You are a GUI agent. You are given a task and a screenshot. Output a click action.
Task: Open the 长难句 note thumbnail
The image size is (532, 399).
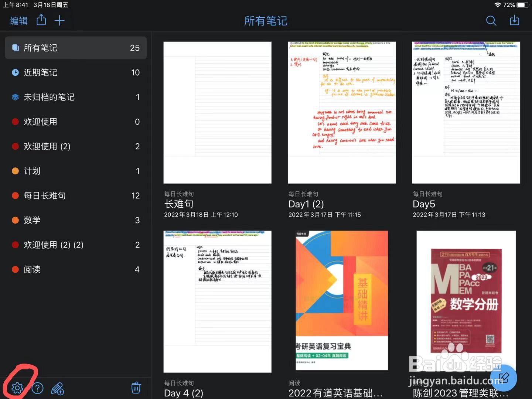coord(218,113)
